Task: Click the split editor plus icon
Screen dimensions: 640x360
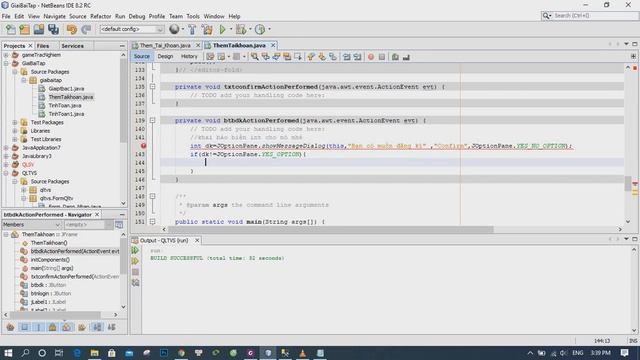Action: click(x=633, y=56)
